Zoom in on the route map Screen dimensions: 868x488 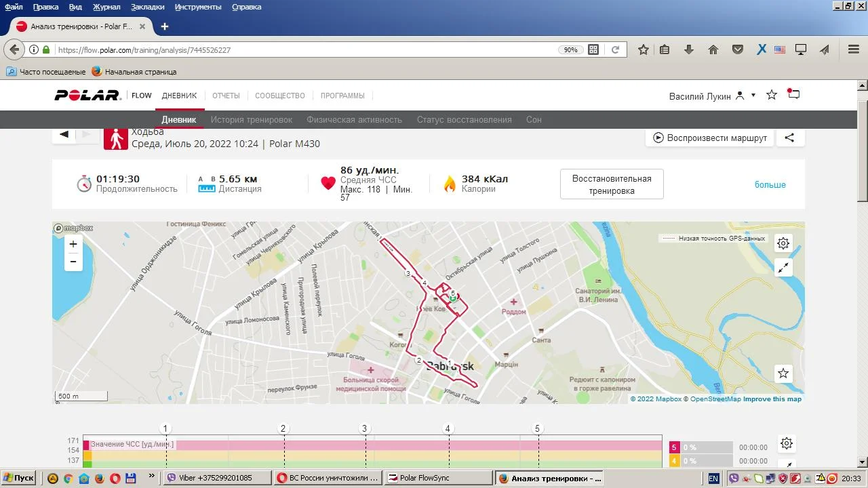click(x=73, y=244)
